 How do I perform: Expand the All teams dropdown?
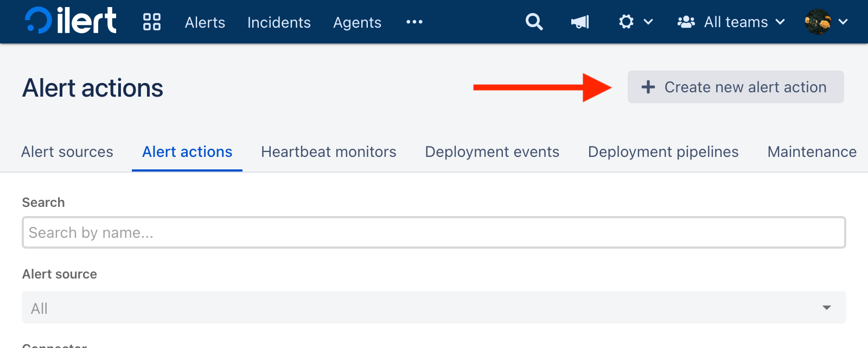click(731, 22)
